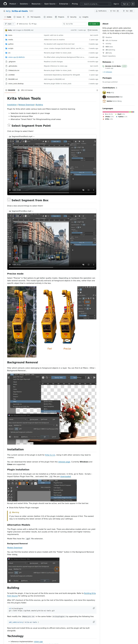Switch to the Insights tab

pyautogui.click(x=84, y=17)
